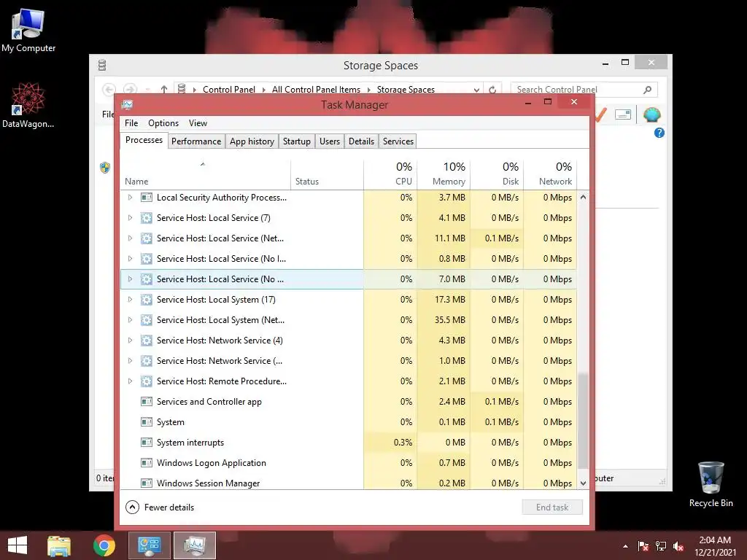Switch to the Users tab
The image size is (747, 560).
(x=330, y=141)
